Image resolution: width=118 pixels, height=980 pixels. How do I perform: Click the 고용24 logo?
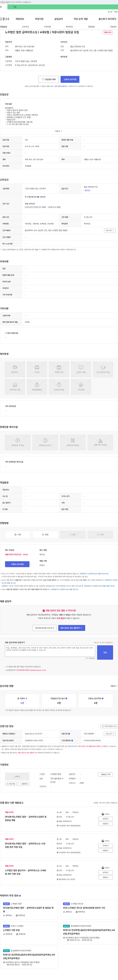tap(5, 19)
